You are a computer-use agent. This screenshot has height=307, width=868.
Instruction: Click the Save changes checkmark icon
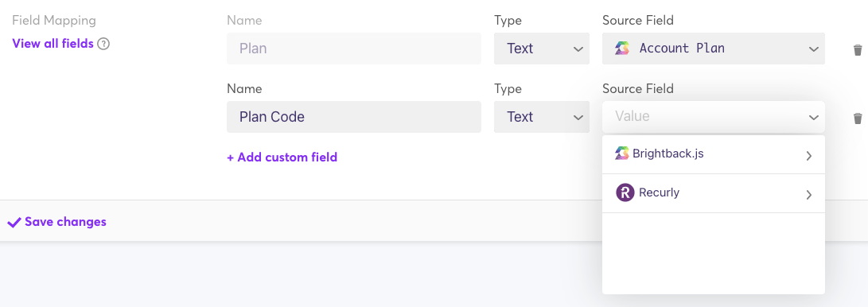tap(14, 223)
